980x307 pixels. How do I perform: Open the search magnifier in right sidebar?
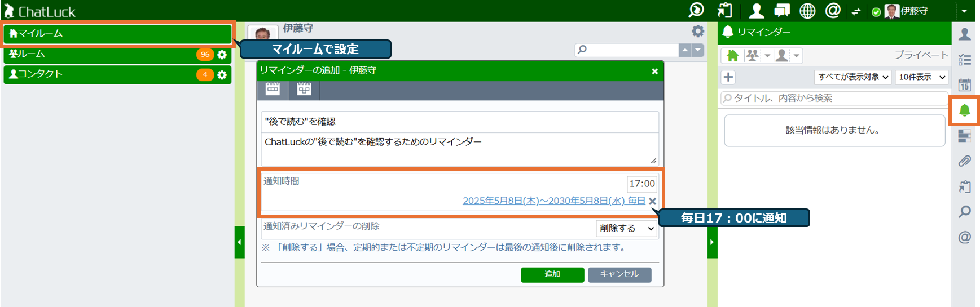click(x=965, y=212)
